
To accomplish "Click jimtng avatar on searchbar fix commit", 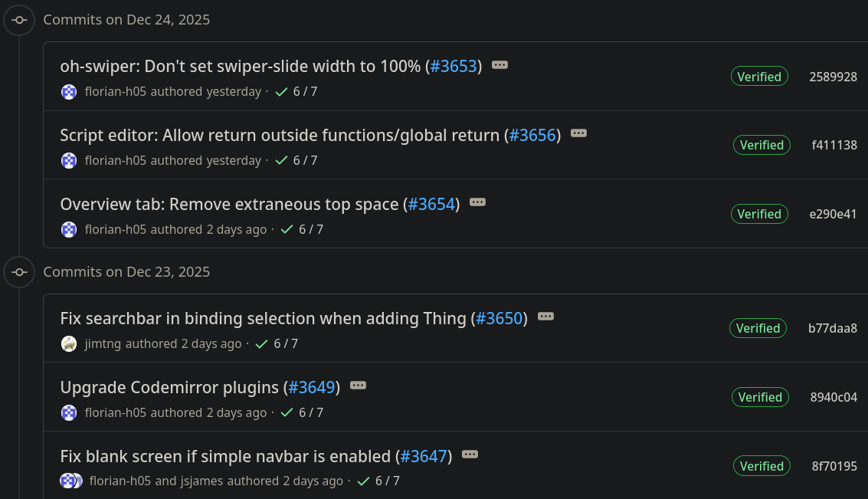I will 69,344.
